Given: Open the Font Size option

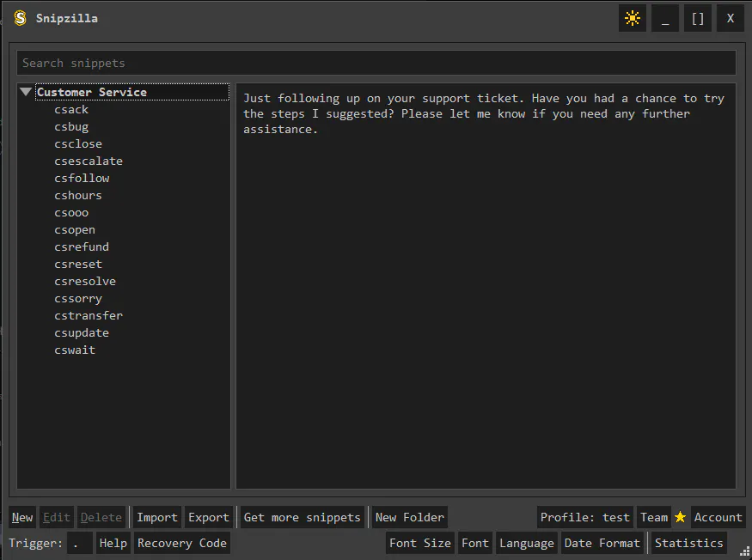Looking at the screenshot, I should tap(420, 543).
